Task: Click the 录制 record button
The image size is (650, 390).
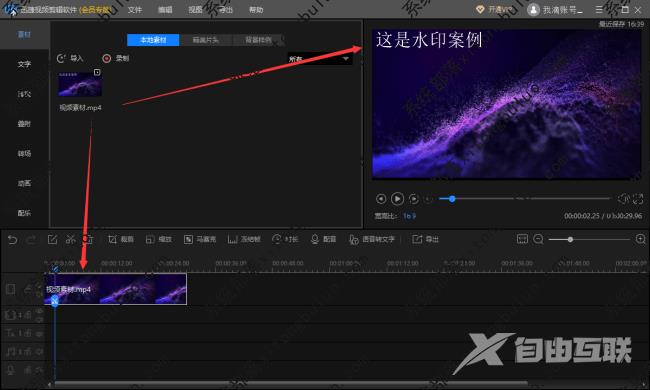Action: (x=116, y=58)
